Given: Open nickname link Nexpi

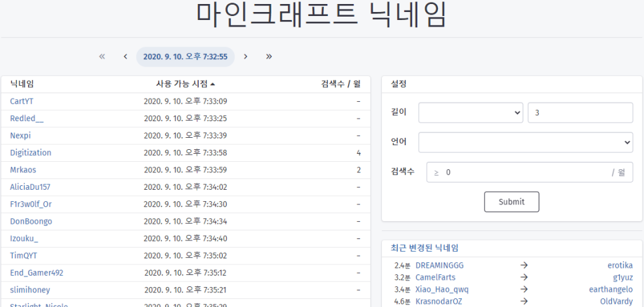Looking at the screenshot, I should click(20, 135).
